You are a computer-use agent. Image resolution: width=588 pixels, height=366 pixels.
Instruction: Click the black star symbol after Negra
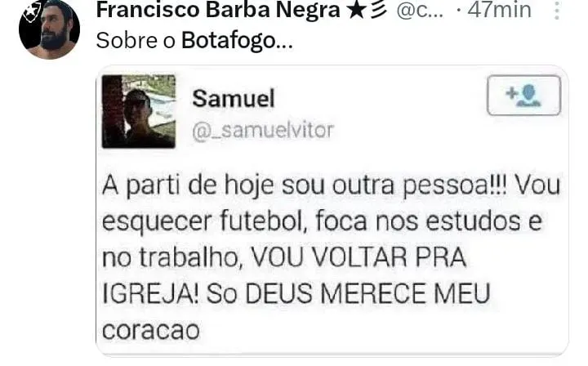[x=356, y=11]
